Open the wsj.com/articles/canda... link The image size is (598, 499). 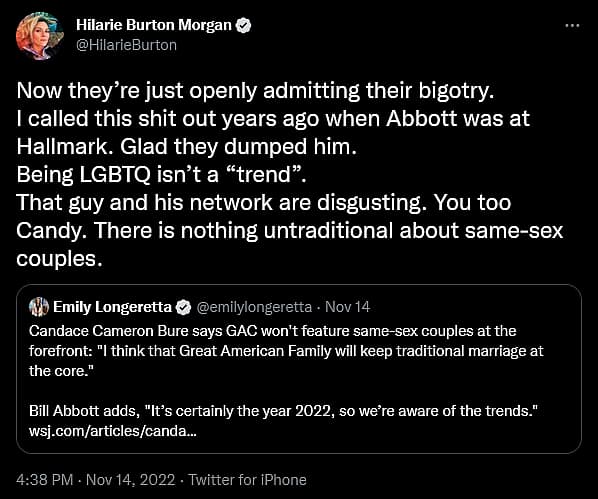pos(113,431)
